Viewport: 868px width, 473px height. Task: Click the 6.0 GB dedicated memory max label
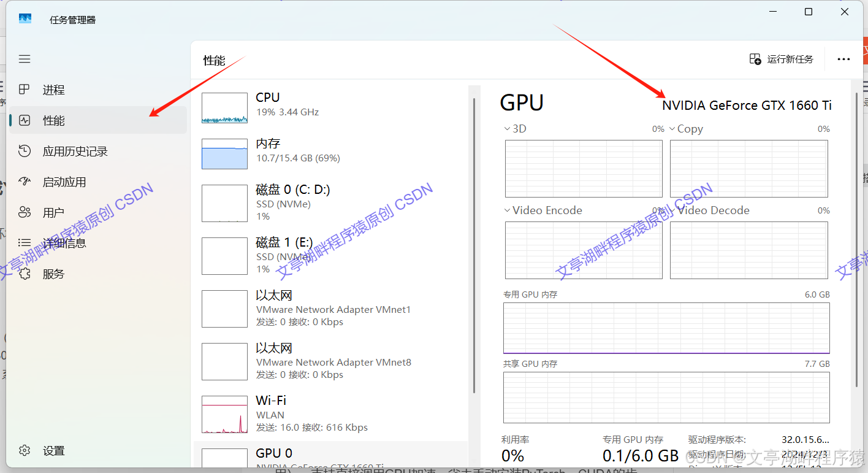click(817, 294)
